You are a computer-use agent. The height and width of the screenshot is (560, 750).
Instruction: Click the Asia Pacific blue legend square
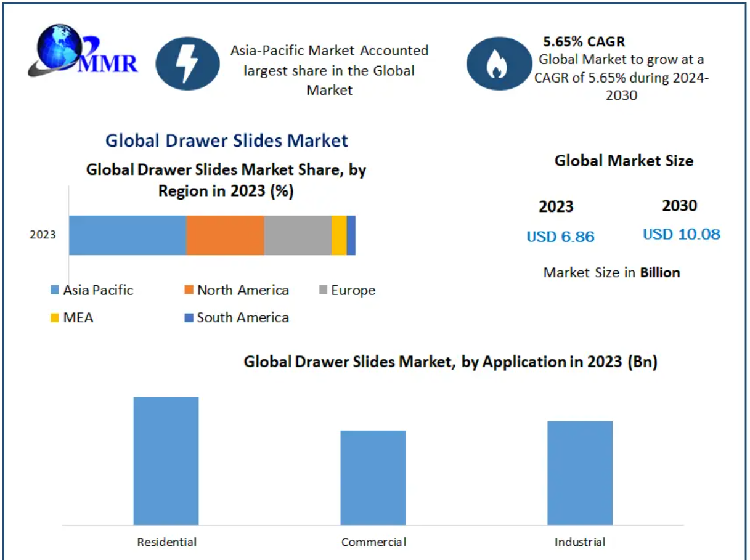(54, 291)
